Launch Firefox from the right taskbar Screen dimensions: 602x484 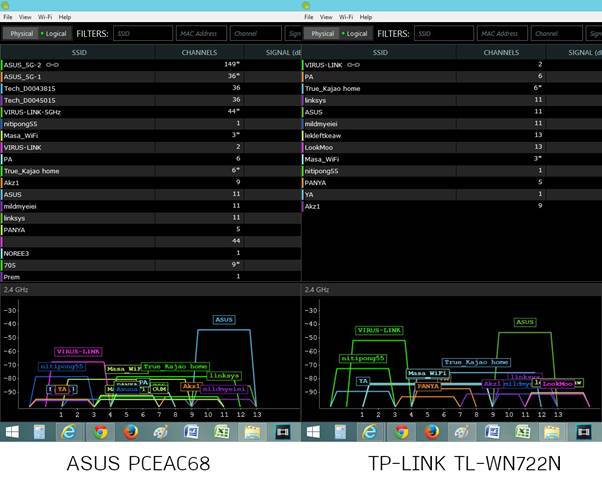click(x=432, y=432)
